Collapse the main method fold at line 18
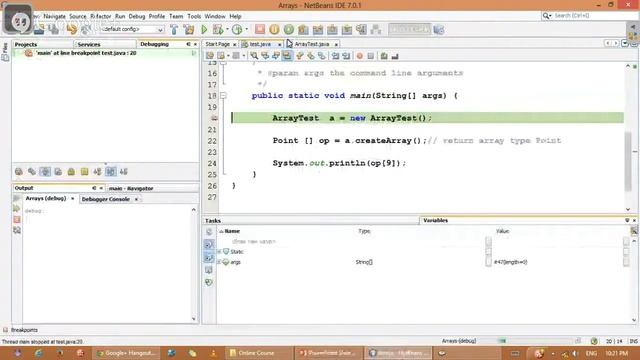 223,96
